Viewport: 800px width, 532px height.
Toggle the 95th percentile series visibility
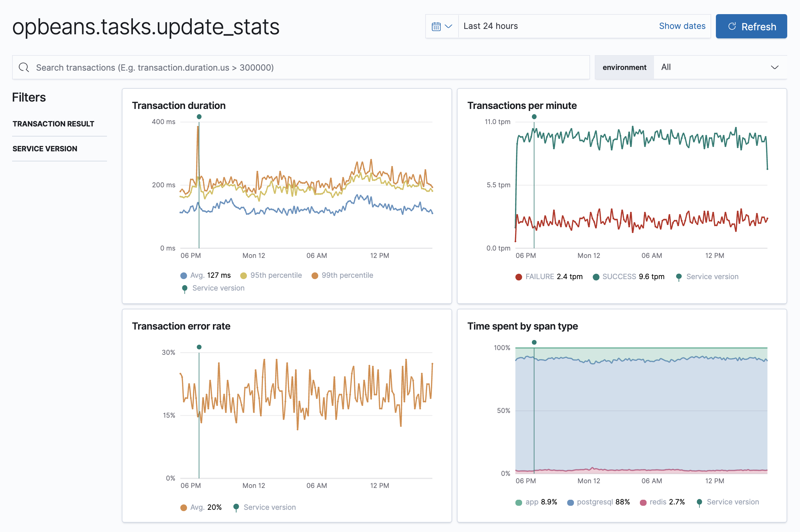[x=276, y=275]
